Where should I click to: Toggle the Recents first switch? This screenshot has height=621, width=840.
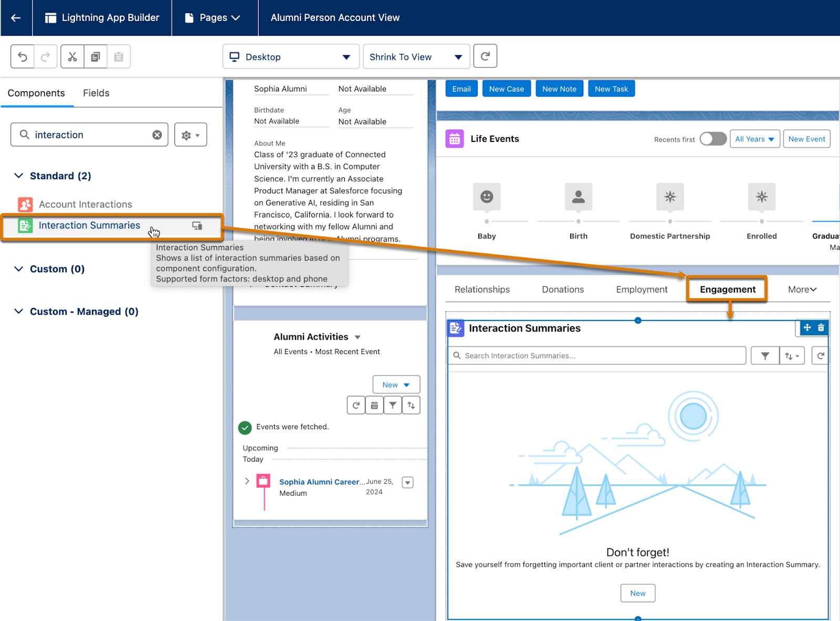[713, 139]
